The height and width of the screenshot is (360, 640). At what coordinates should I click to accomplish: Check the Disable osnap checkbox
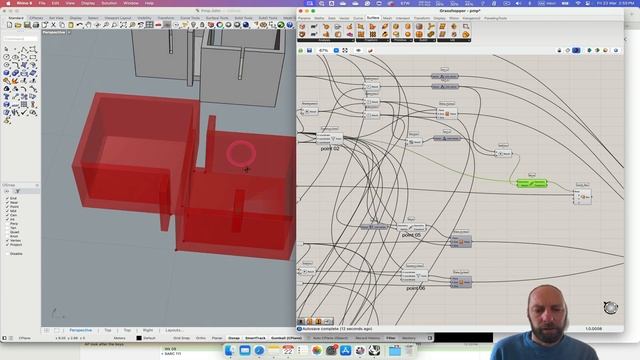point(7,254)
